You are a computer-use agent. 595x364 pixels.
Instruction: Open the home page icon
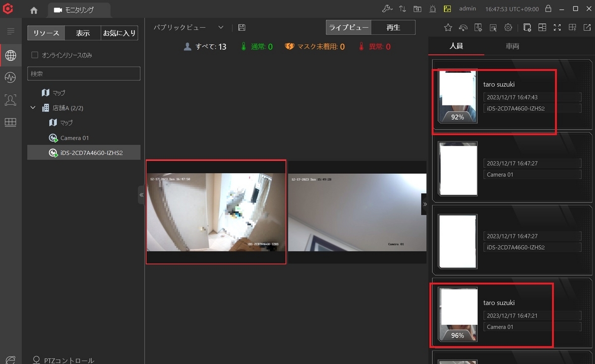34,10
